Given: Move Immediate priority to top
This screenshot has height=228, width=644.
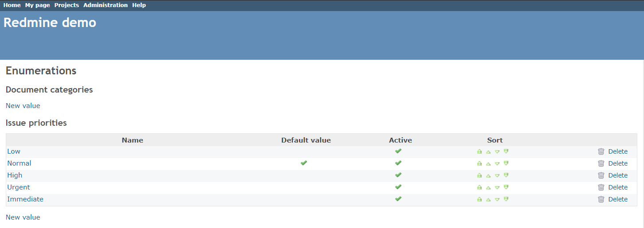Looking at the screenshot, I should (x=479, y=199).
